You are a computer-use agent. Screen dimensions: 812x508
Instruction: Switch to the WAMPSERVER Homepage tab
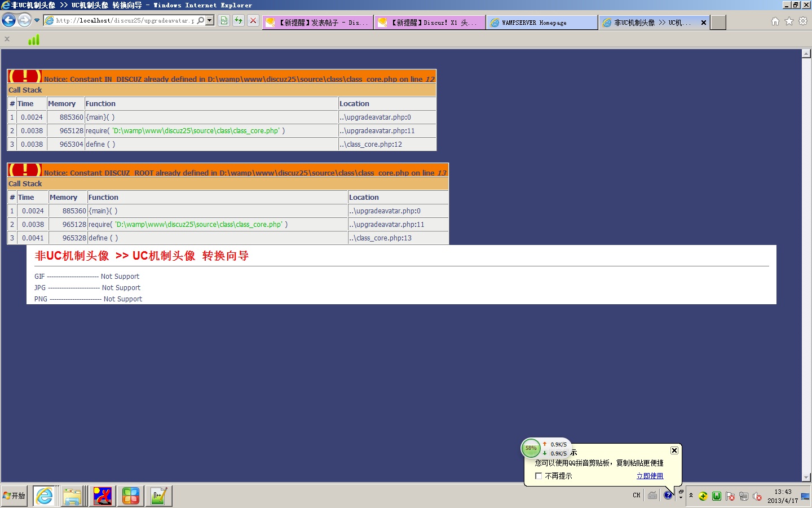[x=542, y=23]
